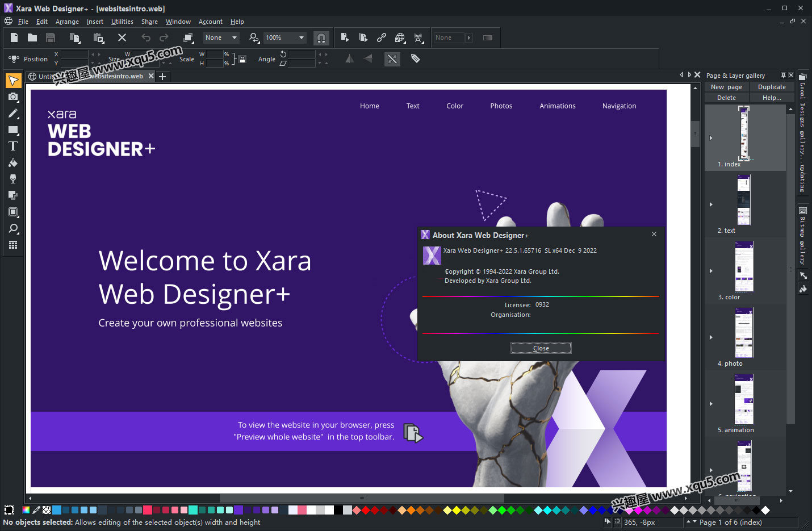Select the Text tool

[13, 147]
